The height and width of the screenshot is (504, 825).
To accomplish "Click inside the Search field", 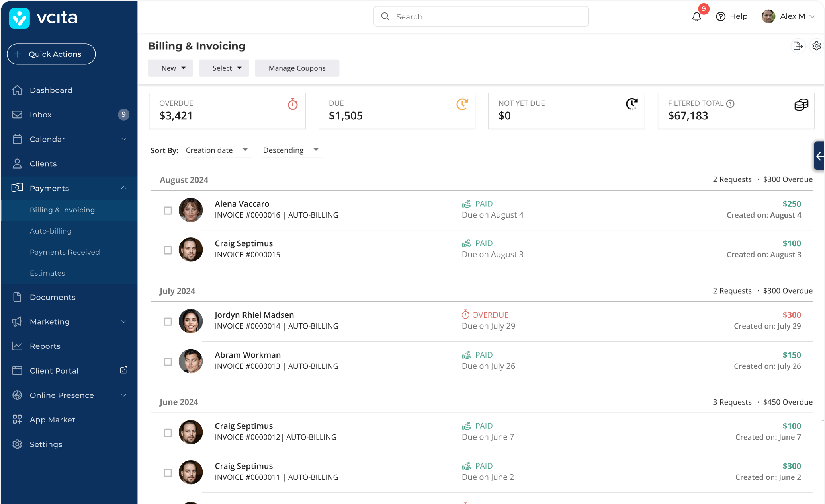I will 481,17.
